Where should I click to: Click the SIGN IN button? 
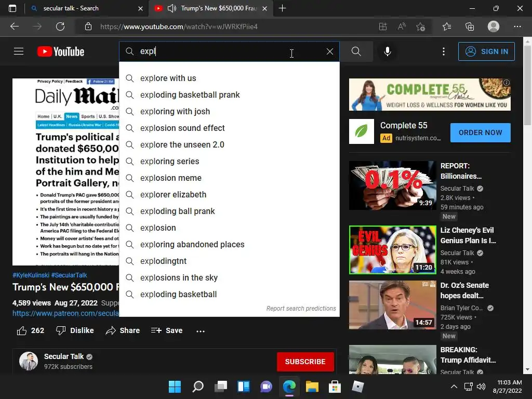(x=486, y=51)
